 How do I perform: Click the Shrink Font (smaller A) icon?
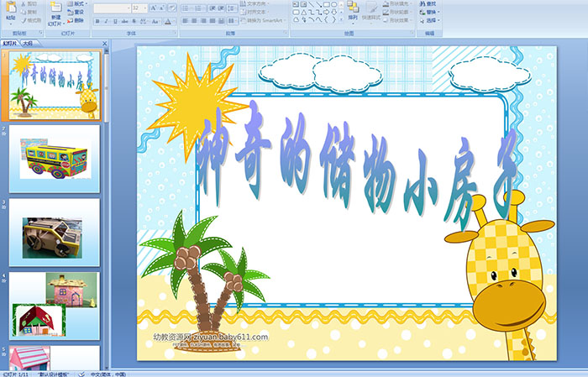pos(162,8)
